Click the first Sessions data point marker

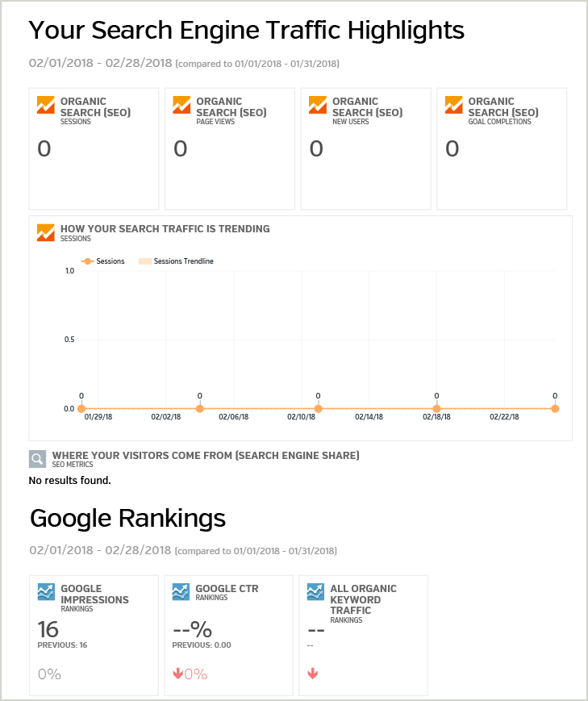[81, 409]
